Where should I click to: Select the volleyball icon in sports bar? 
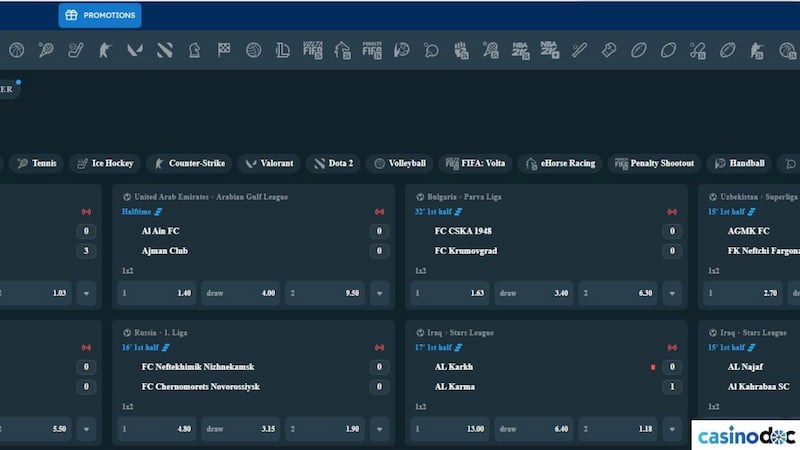(254, 50)
